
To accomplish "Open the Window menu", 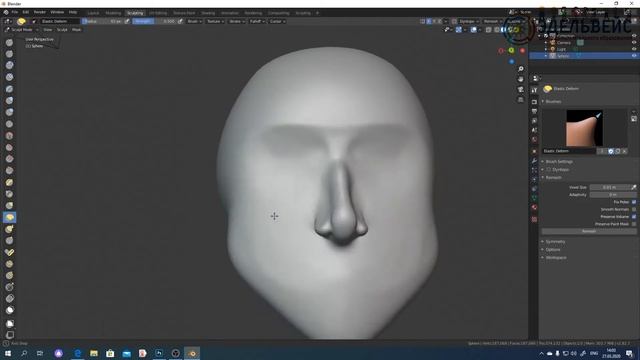I will coord(57,12).
